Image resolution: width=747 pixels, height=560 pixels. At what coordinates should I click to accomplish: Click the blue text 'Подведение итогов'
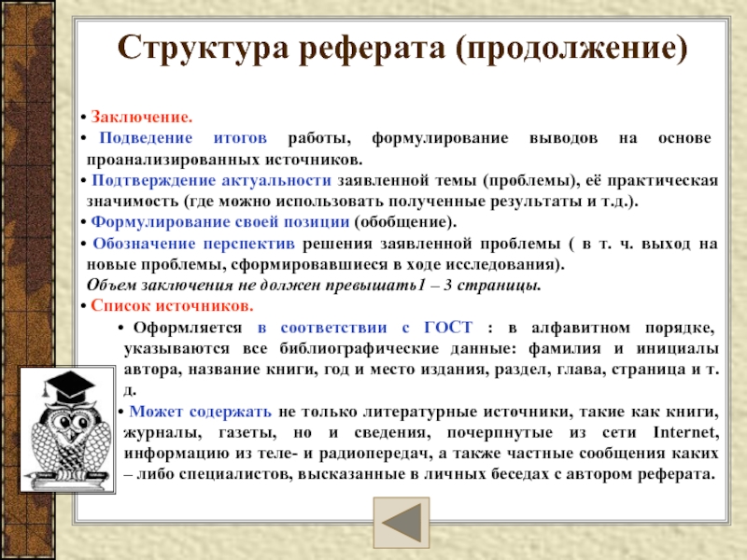click(183, 138)
